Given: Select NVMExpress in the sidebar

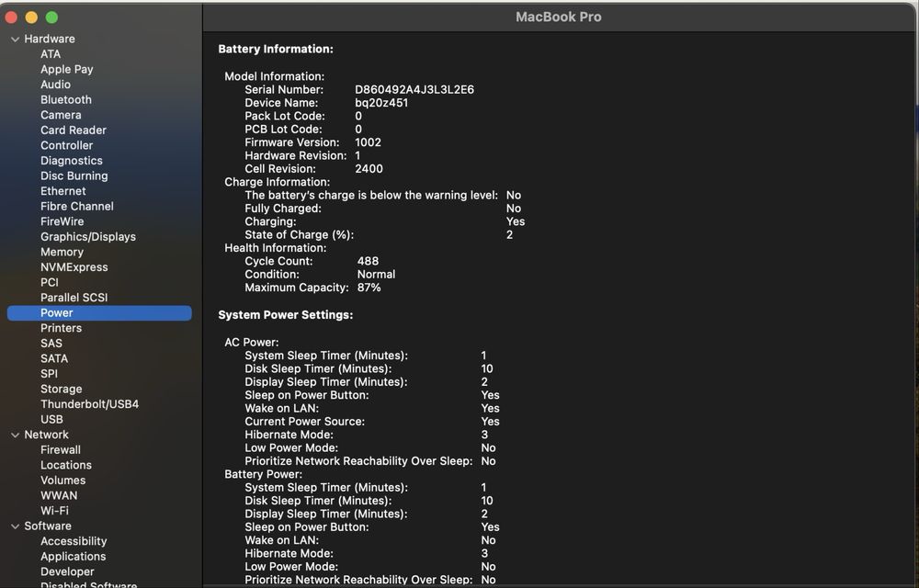Looking at the screenshot, I should tap(74, 267).
